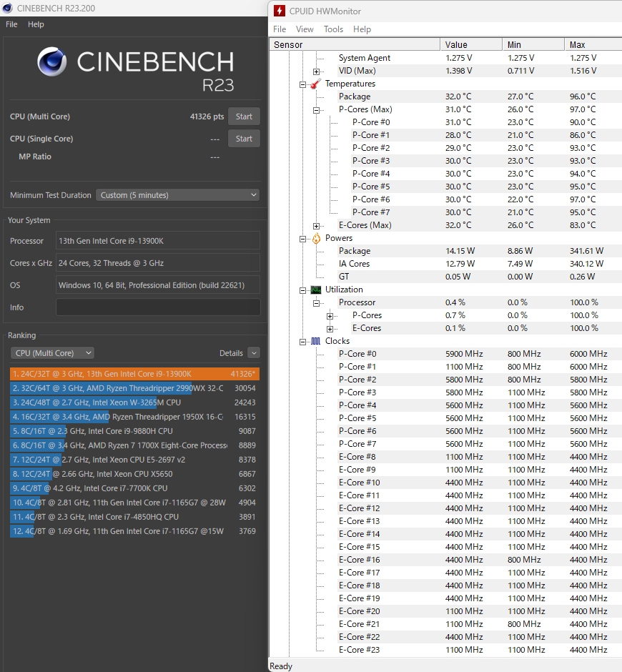Select the P-Core #0 temperature row
Screen dimensions: 622x672
486,122
